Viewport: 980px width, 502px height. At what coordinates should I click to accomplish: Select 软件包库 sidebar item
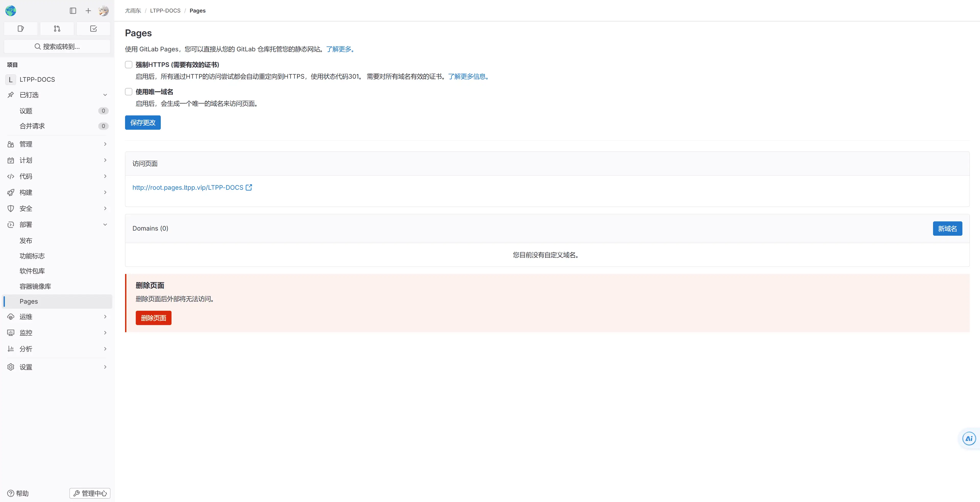point(32,271)
